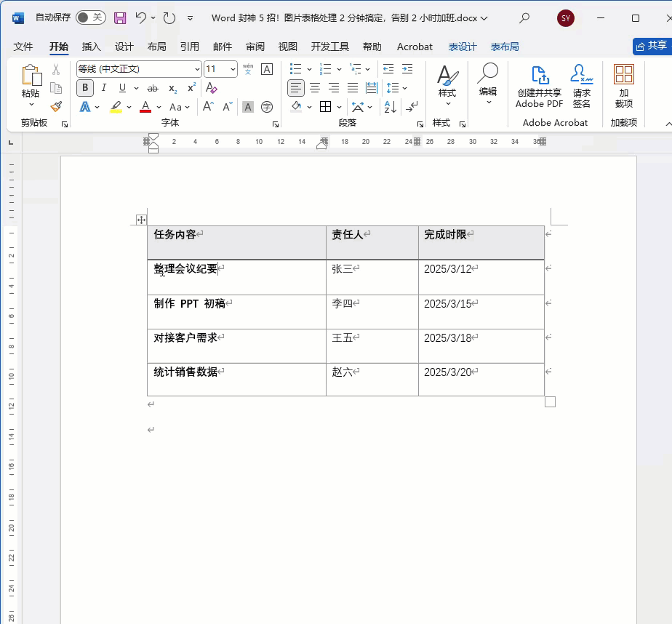672x624 pixels.
Task: Click the table move handle
Action: click(x=141, y=220)
